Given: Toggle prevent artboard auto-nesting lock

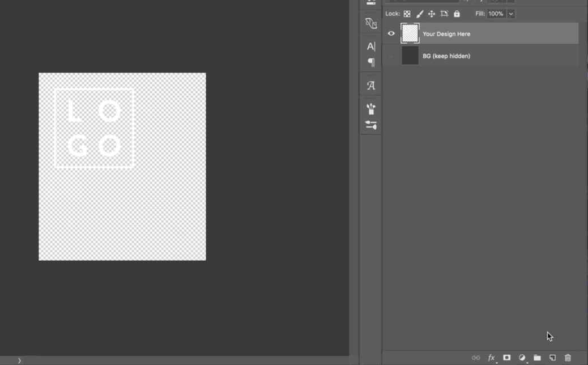Looking at the screenshot, I should 444,14.
